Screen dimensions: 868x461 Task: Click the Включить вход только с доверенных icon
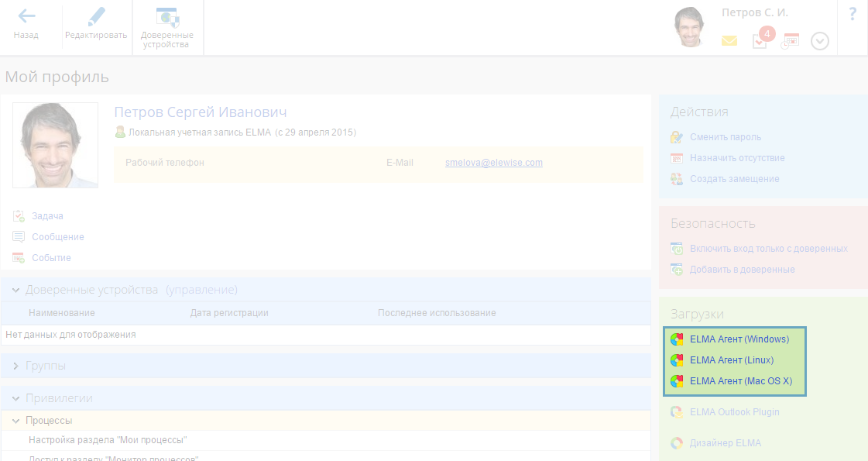tap(677, 249)
